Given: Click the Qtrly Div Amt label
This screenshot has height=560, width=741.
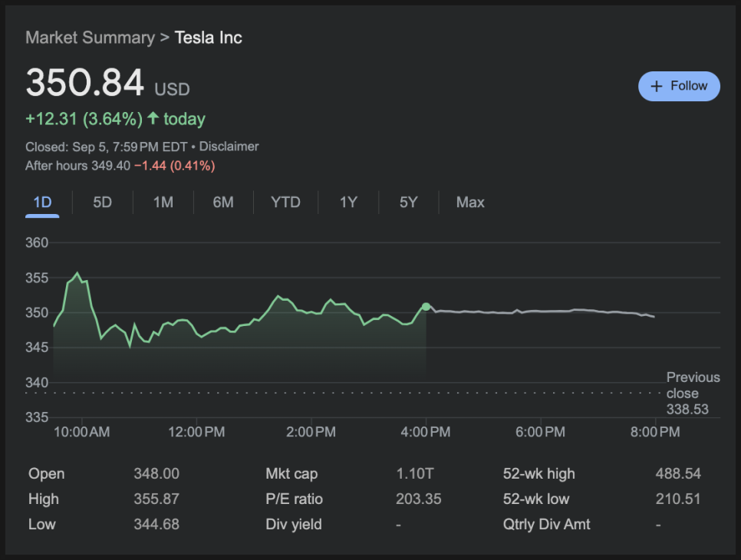Looking at the screenshot, I should tap(547, 525).
